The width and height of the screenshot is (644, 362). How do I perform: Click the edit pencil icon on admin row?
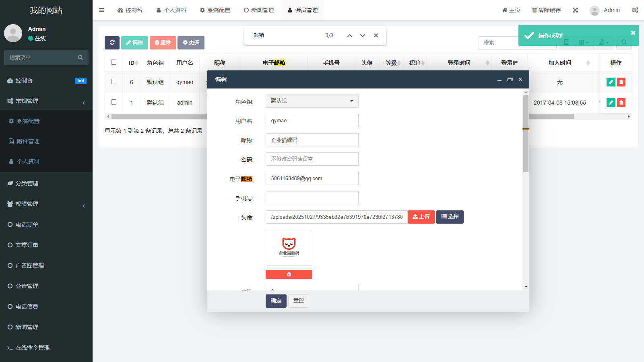tap(610, 103)
